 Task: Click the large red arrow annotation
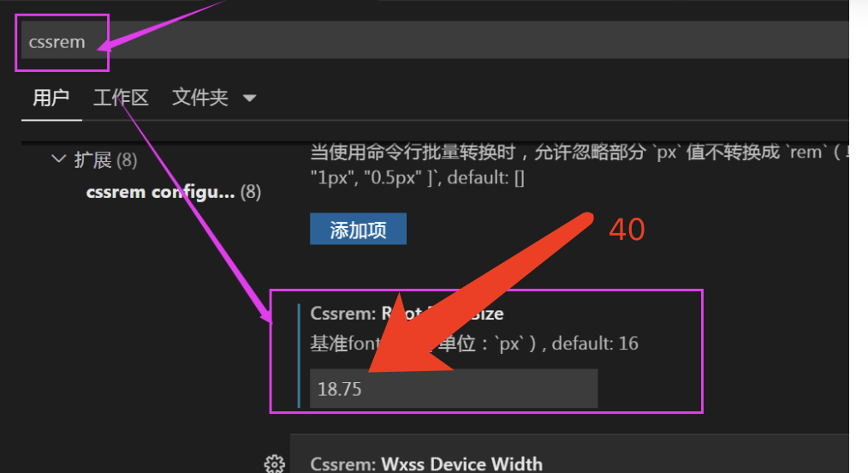click(x=480, y=292)
